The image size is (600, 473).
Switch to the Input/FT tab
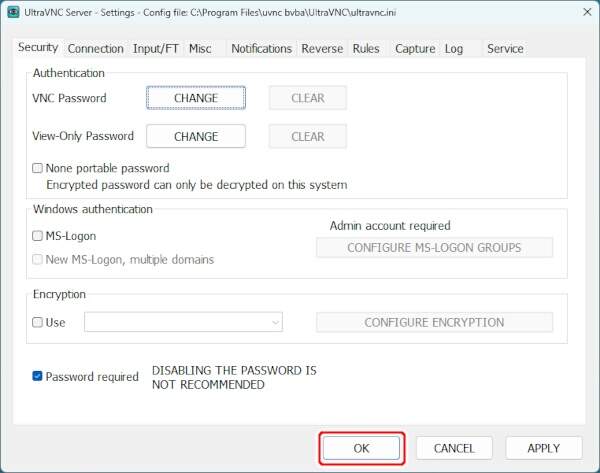point(156,48)
